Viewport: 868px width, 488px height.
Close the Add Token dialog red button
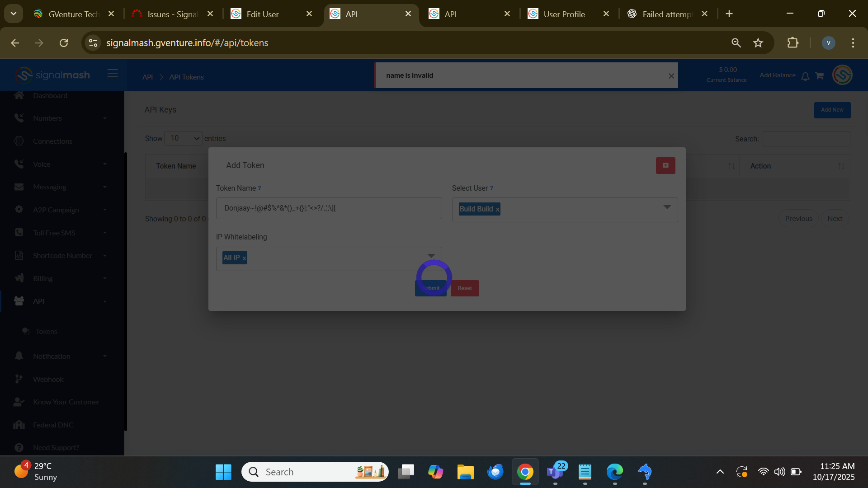[665, 165]
